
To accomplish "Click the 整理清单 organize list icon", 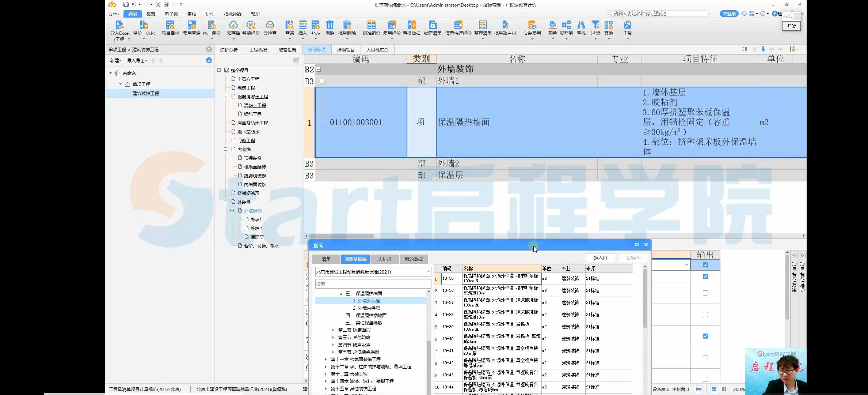I will [483, 28].
